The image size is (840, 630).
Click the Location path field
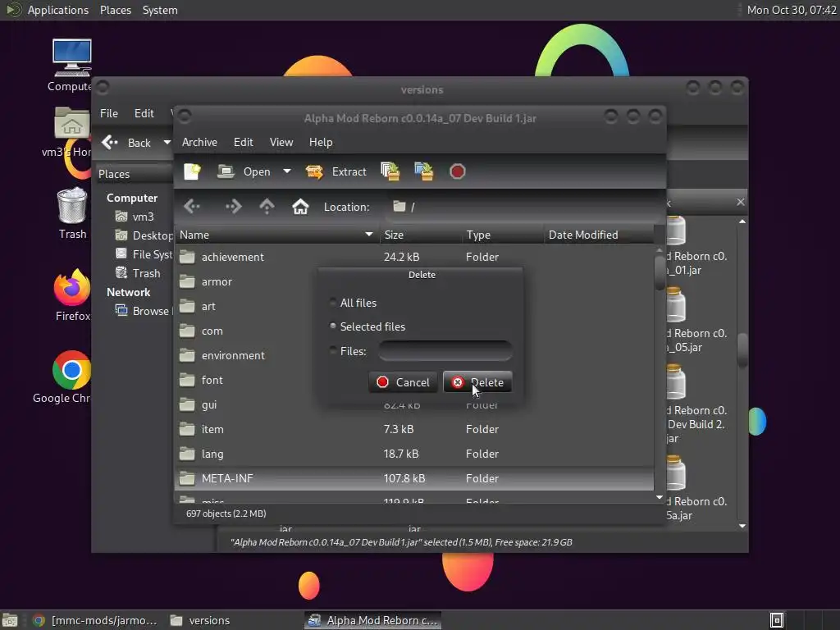pos(525,207)
